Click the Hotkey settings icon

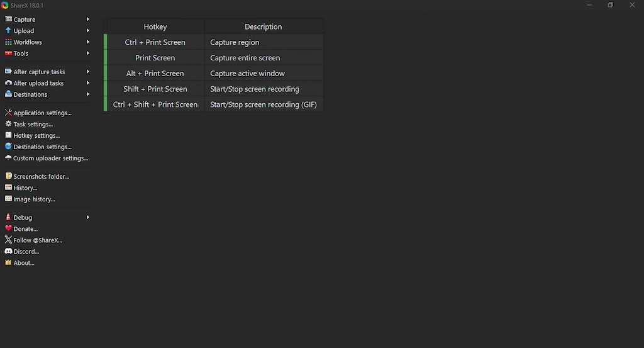click(8, 135)
